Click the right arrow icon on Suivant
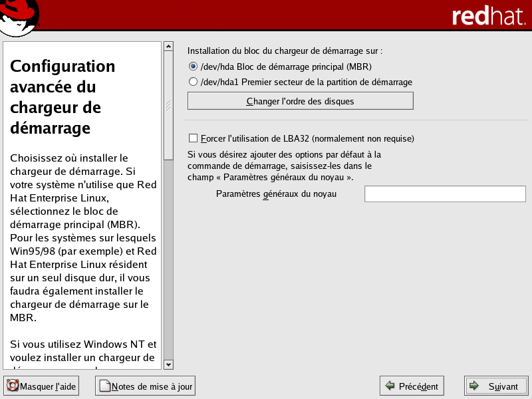 [x=473, y=386]
